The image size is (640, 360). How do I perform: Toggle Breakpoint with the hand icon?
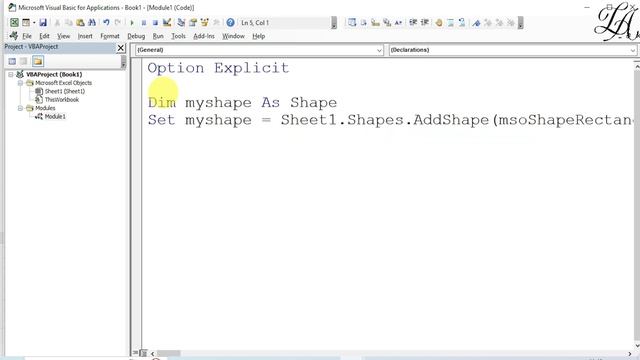(x=439, y=22)
